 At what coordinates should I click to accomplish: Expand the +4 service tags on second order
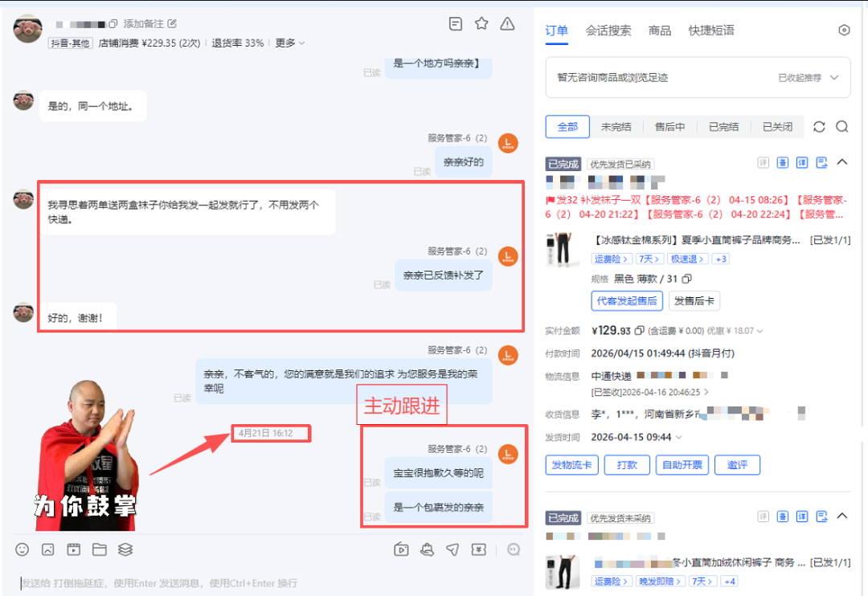point(729,581)
